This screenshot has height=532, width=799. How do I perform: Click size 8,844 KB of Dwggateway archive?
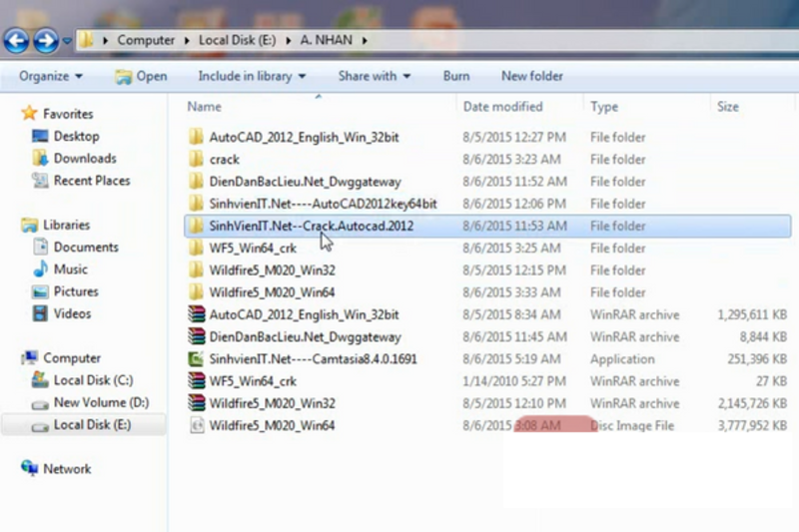763,336
